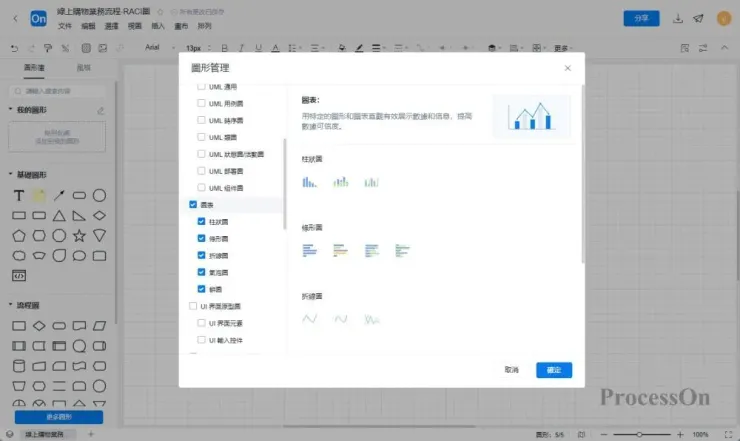
Task: Open the 文件 menu
Action: 65,26
